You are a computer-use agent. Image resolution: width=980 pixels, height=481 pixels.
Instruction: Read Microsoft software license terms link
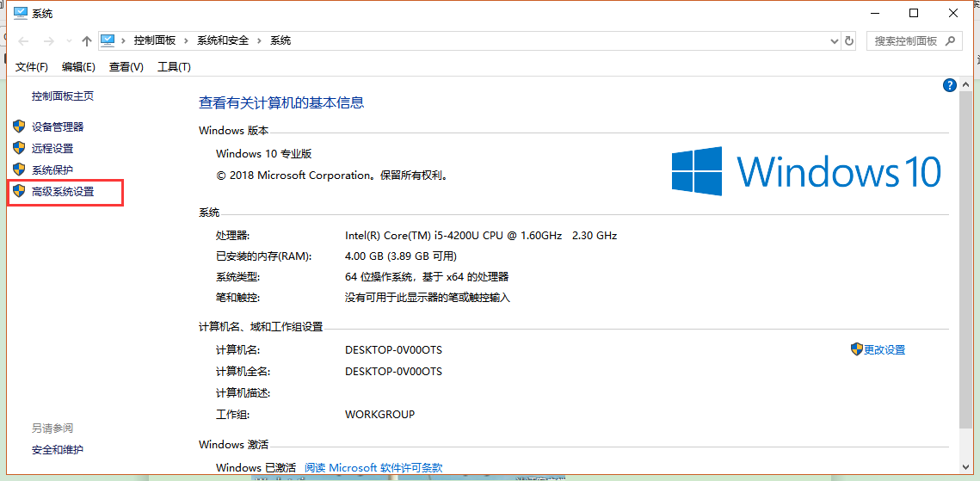373,467
